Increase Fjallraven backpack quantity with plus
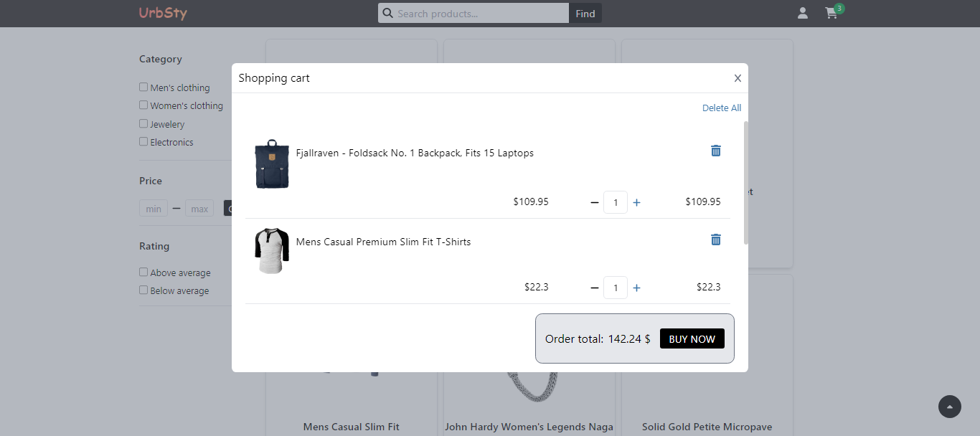The width and height of the screenshot is (980, 436). pos(636,202)
